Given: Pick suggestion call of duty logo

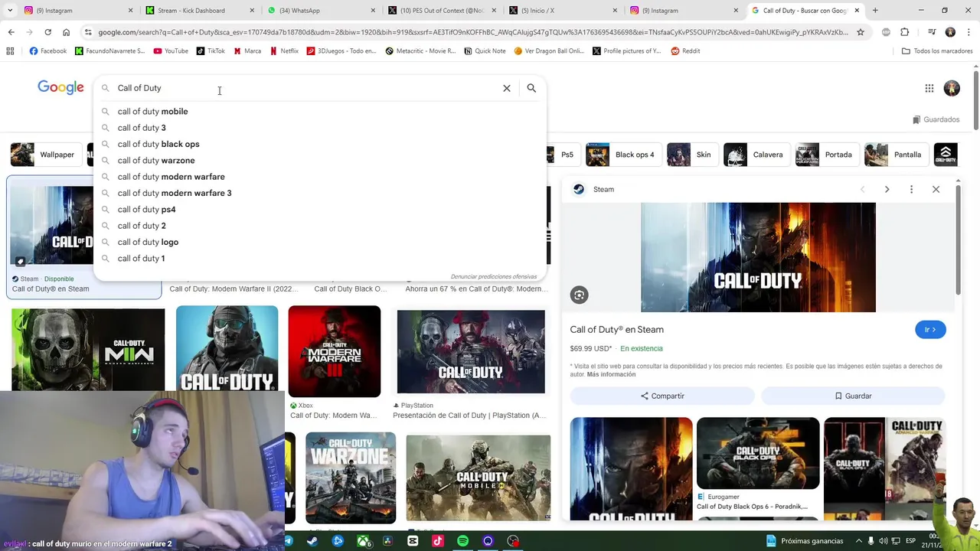Looking at the screenshot, I should pos(320,242).
